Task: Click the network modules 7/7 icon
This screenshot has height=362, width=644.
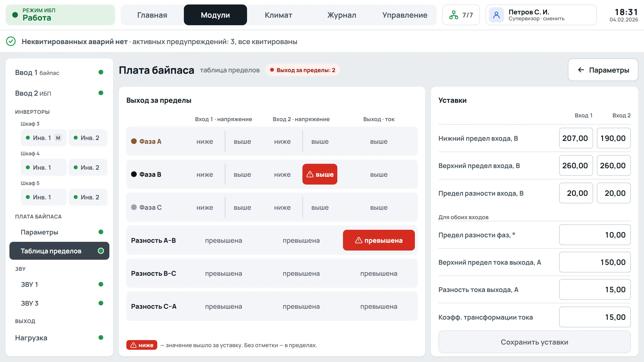Action: pos(454,15)
